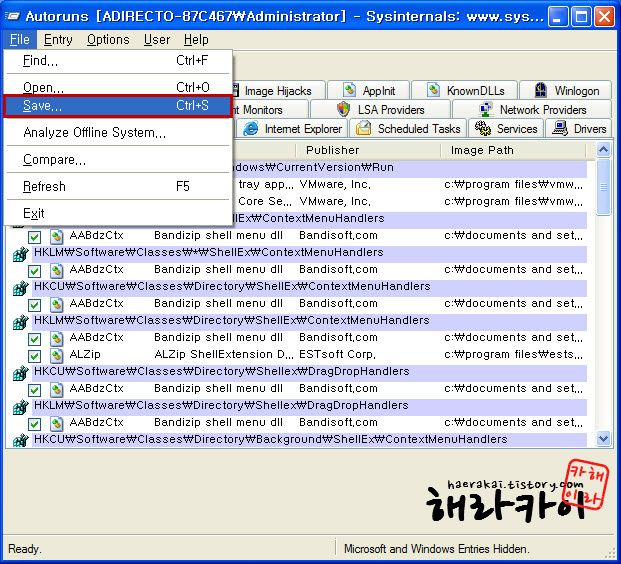Switch to Image Hijacks tab
Screen dimensions: 621x564
(278, 91)
